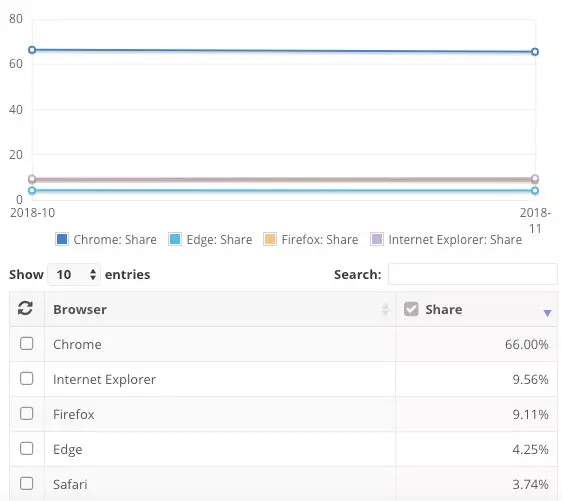Viewport: 562px width, 501px height.
Task: Click the Internet Explorer data point at 2018-11
Action: pos(535,178)
